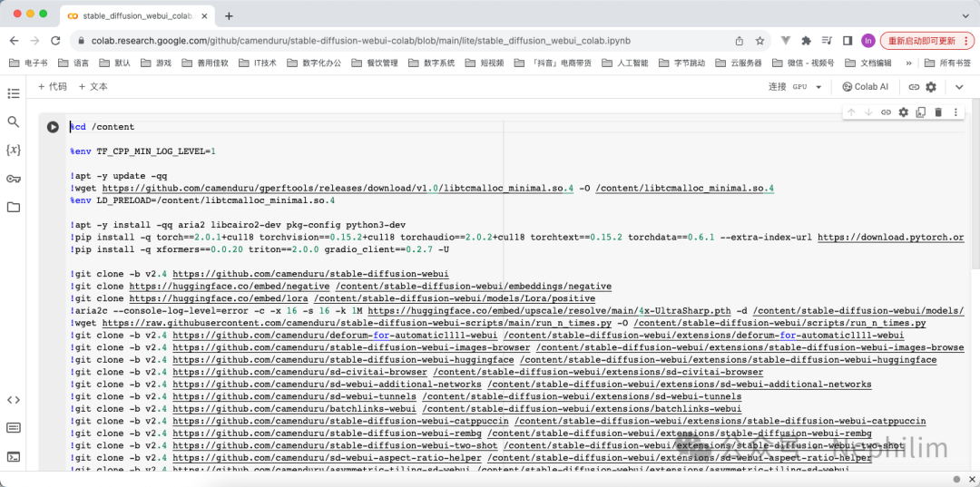Mirror cell in tab
Image resolution: width=980 pixels, height=487 pixels.
click(921, 112)
